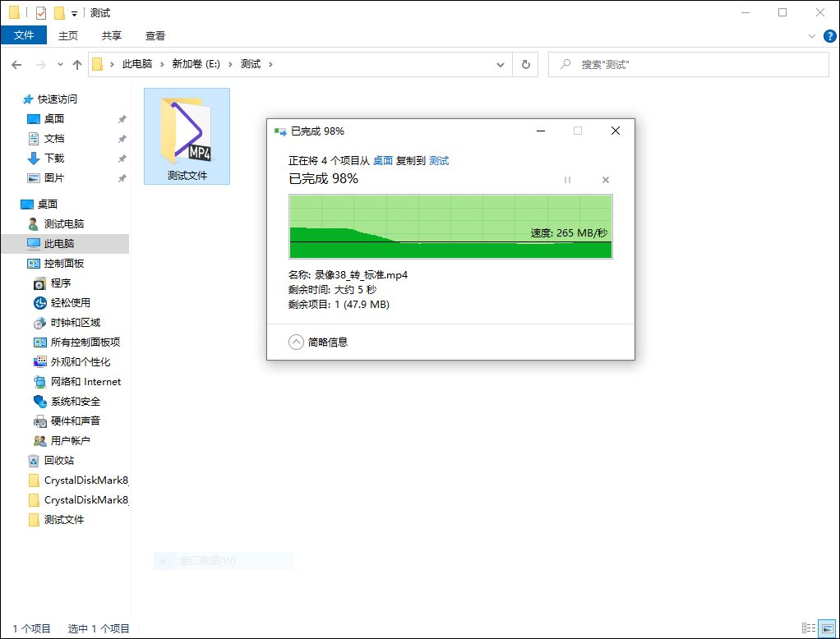
Task: Go forward with the right arrow
Action: [41, 65]
